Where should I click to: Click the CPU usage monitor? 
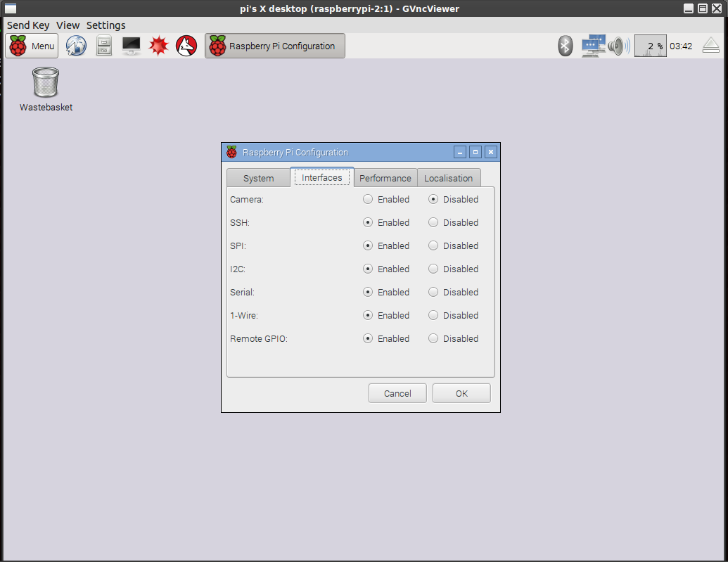click(651, 46)
